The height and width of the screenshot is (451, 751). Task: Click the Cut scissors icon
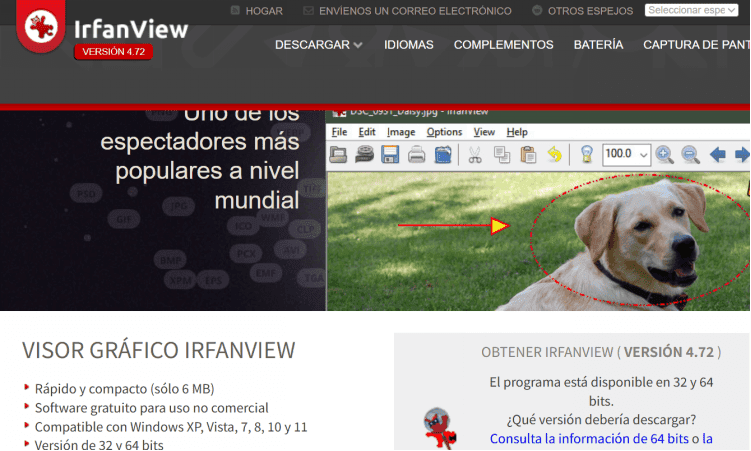475,155
